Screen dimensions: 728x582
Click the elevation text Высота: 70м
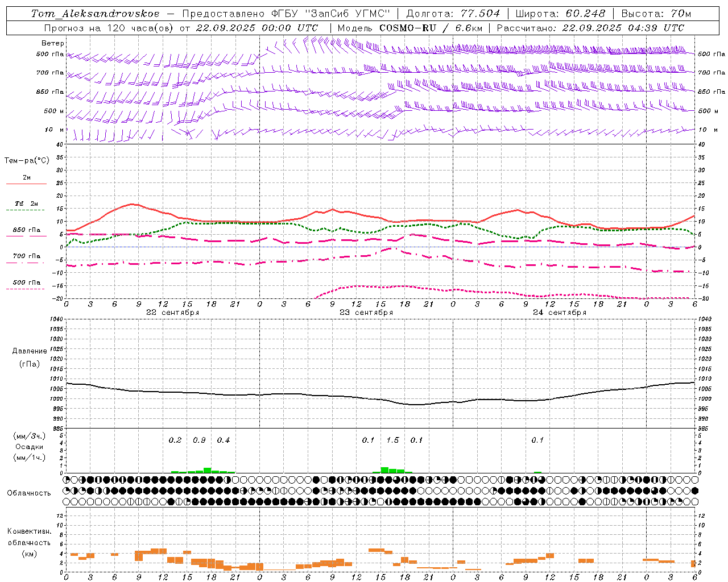pyautogui.click(x=656, y=14)
